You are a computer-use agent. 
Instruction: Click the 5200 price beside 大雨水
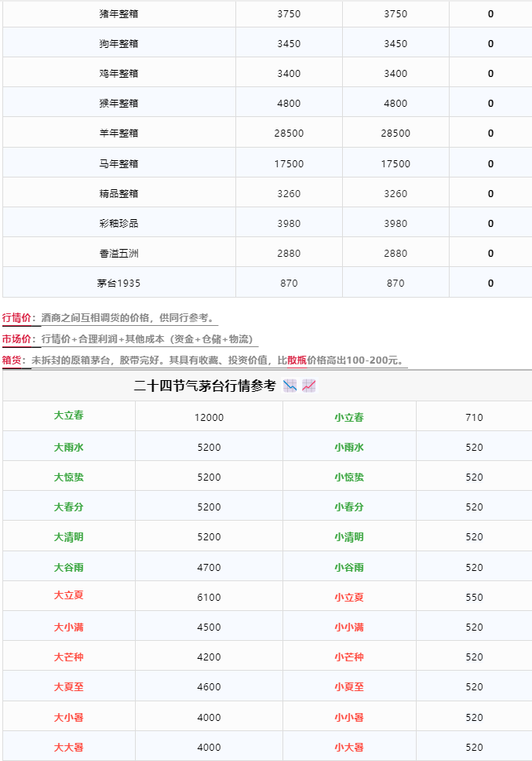(x=209, y=448)
